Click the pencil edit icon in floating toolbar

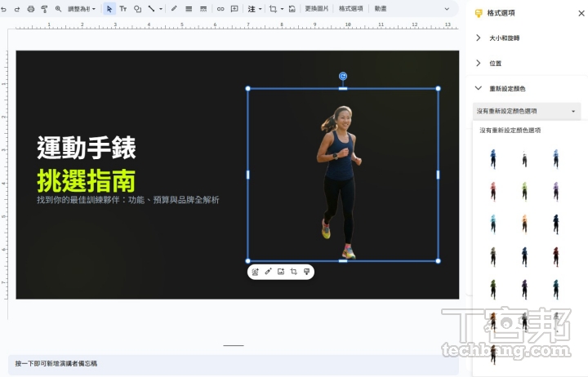tap(268, 272)
